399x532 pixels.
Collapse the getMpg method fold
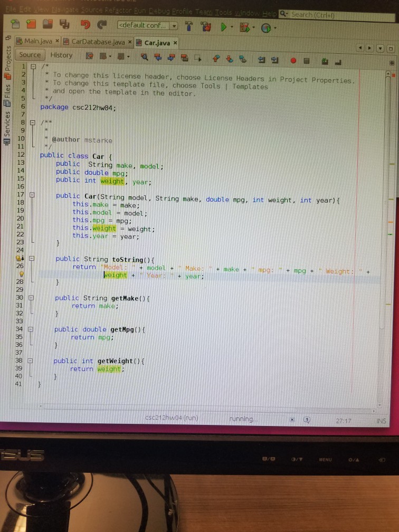(x=31, y=329)
